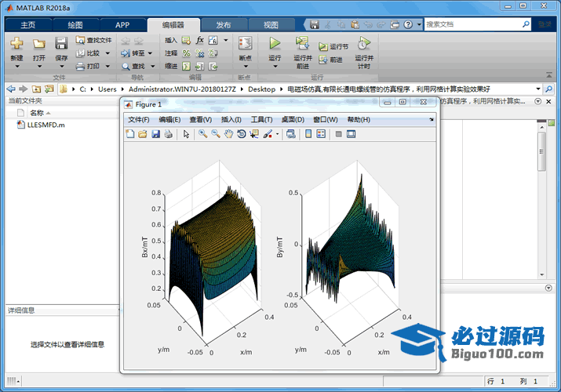Click the 查找文件 button
Screen dimensions: 561x392
click(93, 40)
